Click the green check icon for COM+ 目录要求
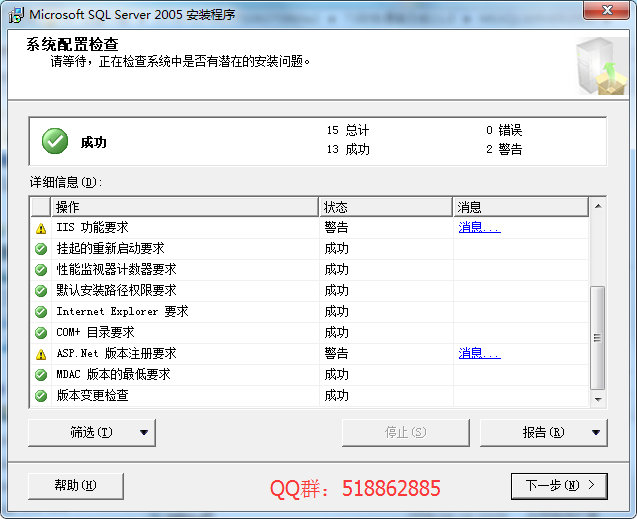This screenshot has height=519, width=637. point(41,333)
